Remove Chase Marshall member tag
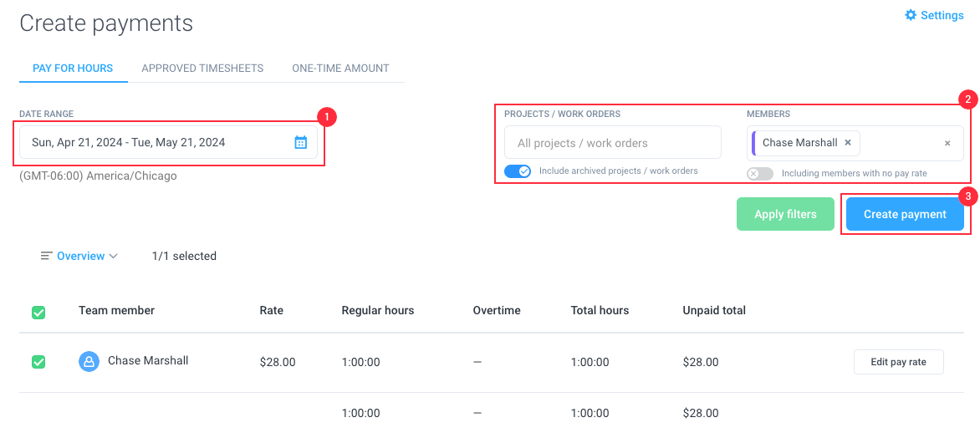 pos(848,142)
